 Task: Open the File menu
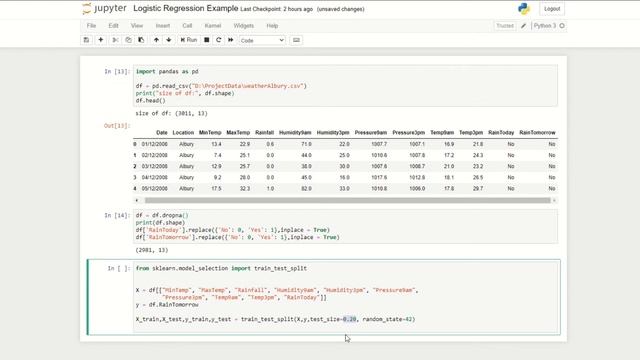[91, 26]
